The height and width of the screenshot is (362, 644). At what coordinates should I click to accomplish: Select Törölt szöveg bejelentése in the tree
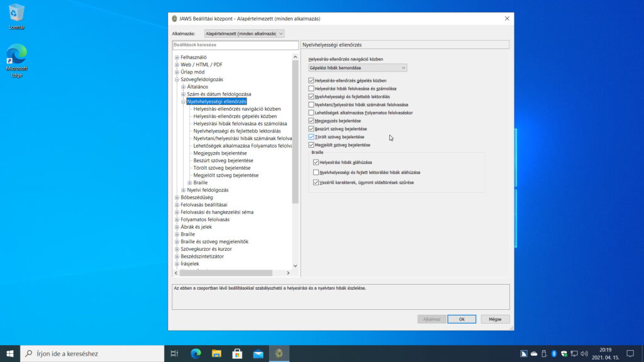click(222, 168)
